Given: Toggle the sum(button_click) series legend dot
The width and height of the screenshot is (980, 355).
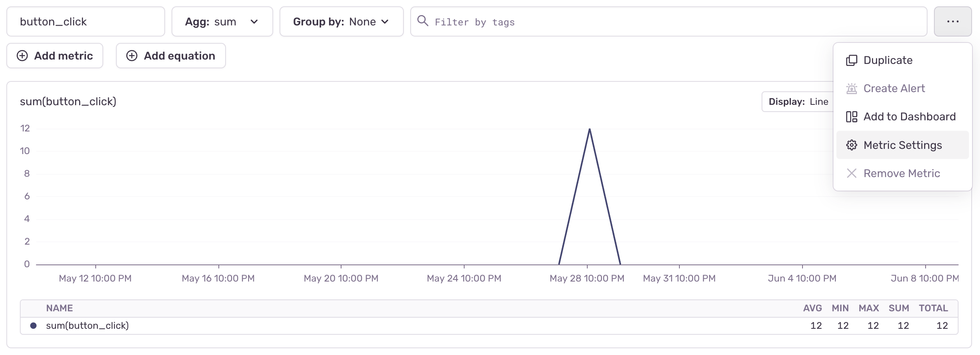Looking at the screenshot, I should tap(33, 326).
